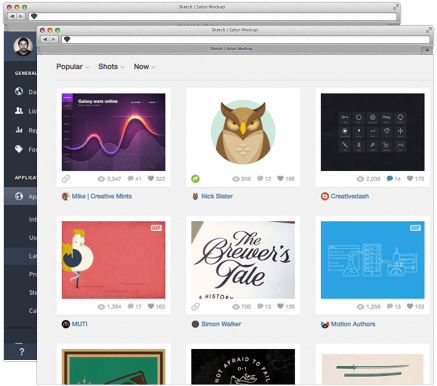Click the globe icon in the dark sidebar's General section
437x386 pixels.
tap(19, 91)
